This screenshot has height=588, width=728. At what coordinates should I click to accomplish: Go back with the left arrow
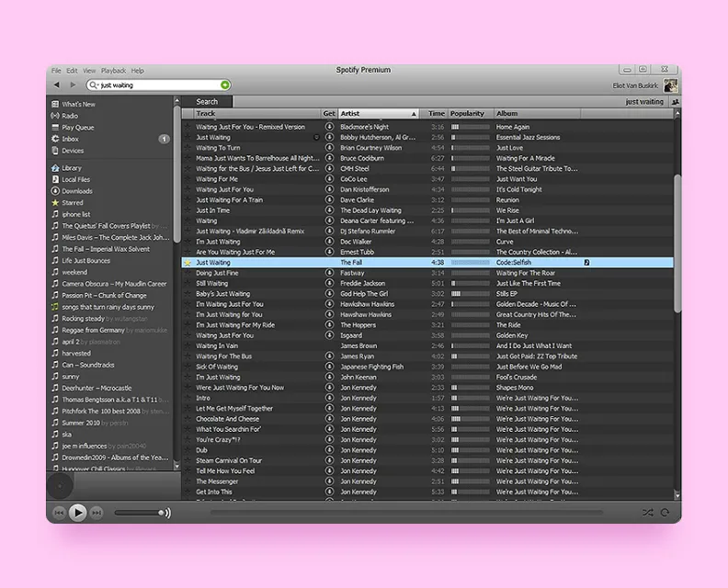coord(57,85)
